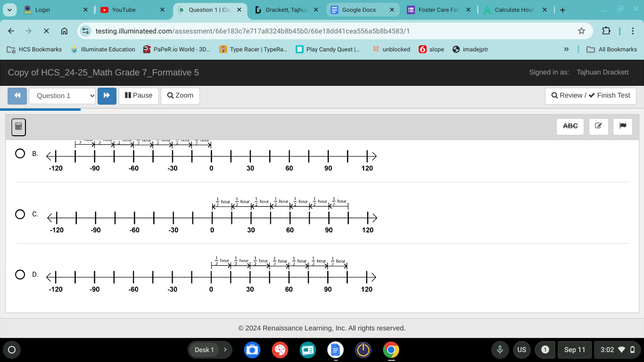Open the HCS Bookmarks folder
The height and width of the screenshot is (362, 644).
click(x=34, y=49)
